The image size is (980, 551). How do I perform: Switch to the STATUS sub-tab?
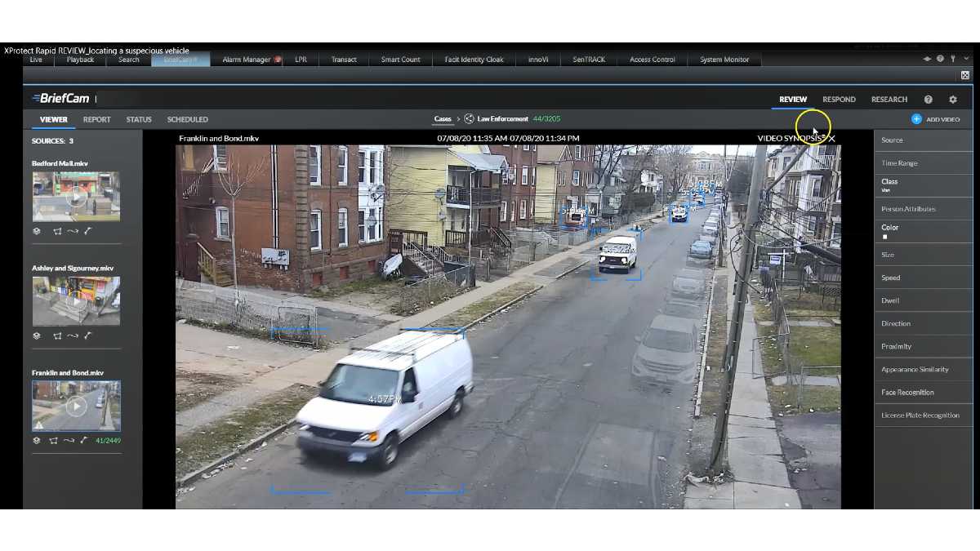[x=139, y=119]
